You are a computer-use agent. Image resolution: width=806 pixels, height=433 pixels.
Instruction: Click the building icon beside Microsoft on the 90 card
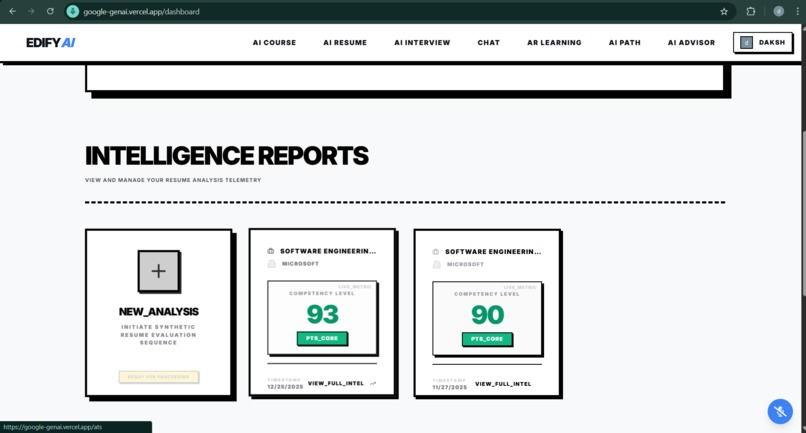[436, 264]
